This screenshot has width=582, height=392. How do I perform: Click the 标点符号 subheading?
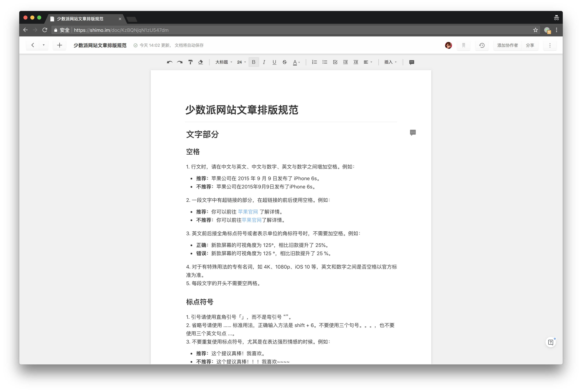(200, 302)
